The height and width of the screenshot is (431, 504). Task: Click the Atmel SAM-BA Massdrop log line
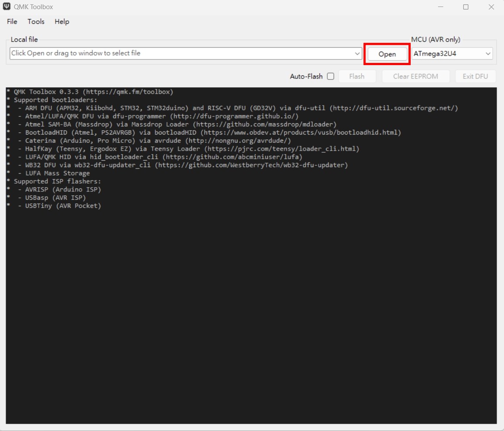pos(171,125)
